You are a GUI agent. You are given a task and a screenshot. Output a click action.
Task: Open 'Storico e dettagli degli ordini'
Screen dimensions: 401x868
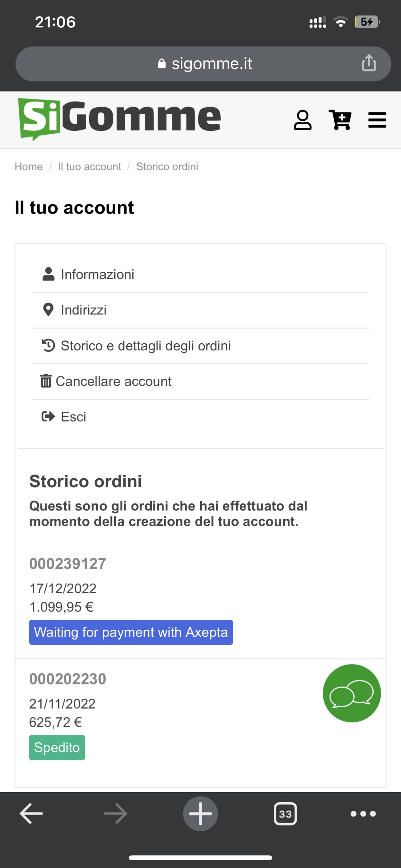(146, 346)
